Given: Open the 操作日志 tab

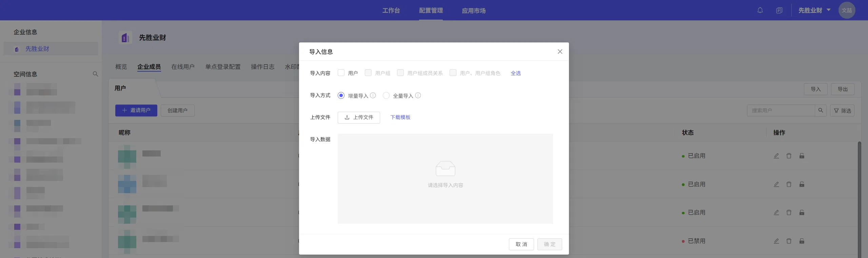Looking at the screenshot, I should [263, 67].
